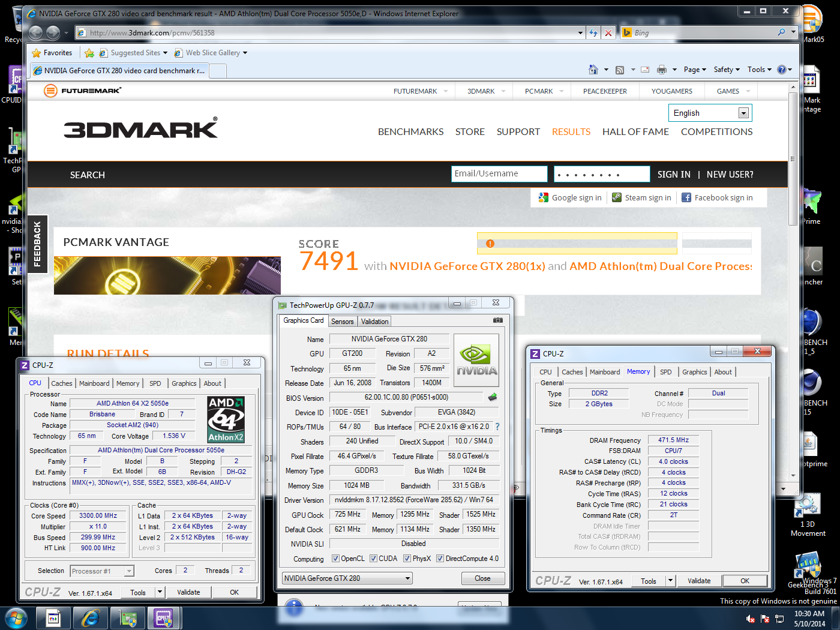840x630 pixels.
Task: Switch to Mainboard tab in left CPU-Z
Action: click(x=94, y=383)
